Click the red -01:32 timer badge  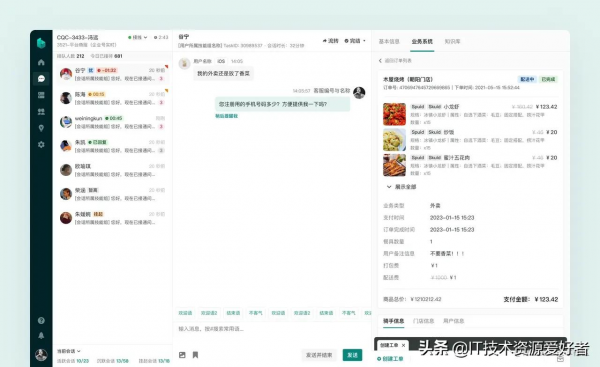point(107,70)
